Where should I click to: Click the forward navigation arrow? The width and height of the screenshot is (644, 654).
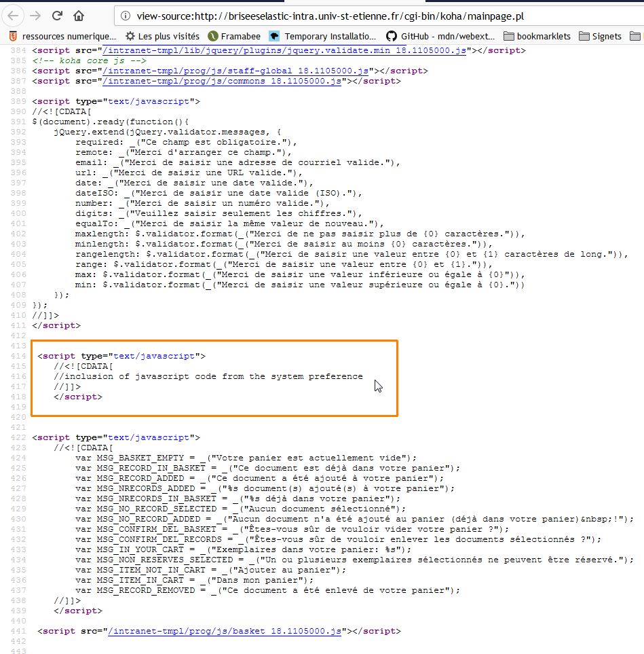coord(36,15)
